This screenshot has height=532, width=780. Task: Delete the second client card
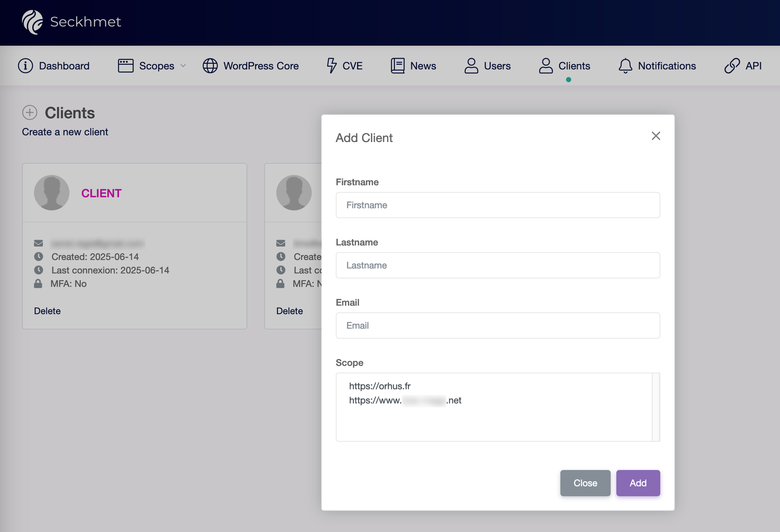click(289, 311)
